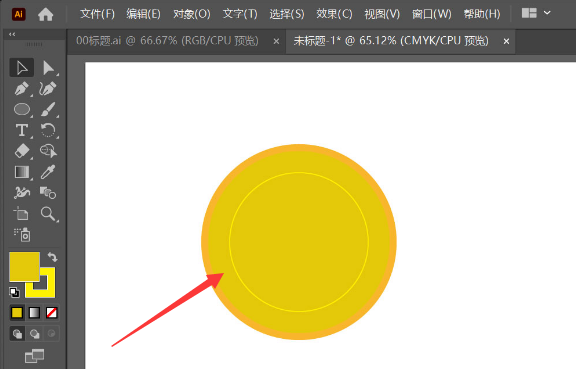The image size is (576, 369).
Task: Reset to default fill and stroke
Action: pos(14,292)
